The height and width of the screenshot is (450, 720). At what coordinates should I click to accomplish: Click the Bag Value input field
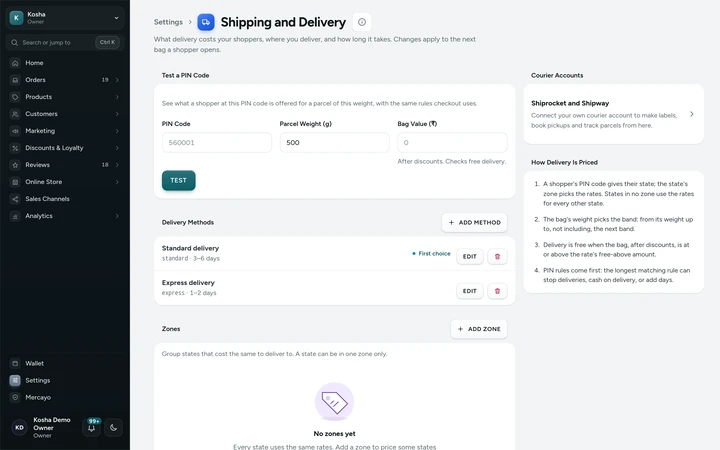[x=452, y=142]
